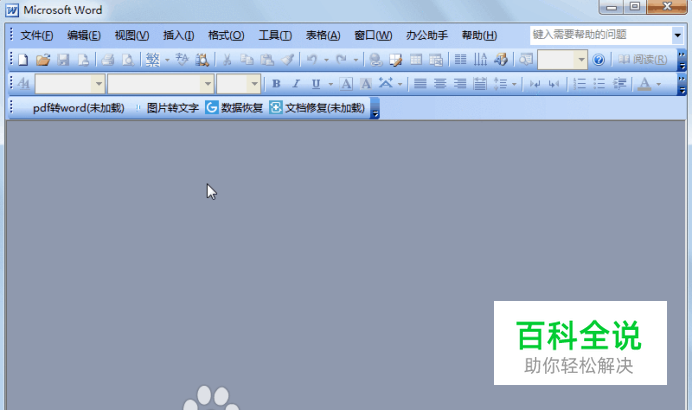Click the Traditional Chinese conversion 繁 icon
692x410 pixels.
153,60
